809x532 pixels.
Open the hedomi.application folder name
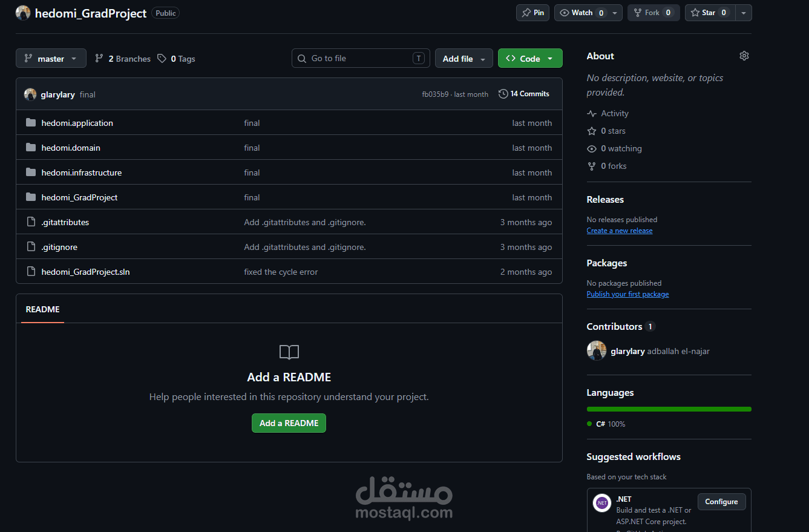[77, 123]
